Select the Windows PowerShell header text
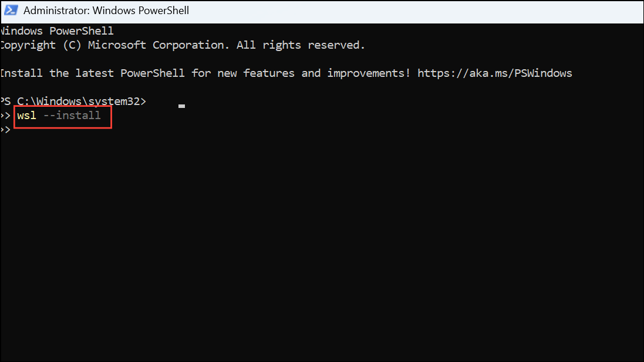644x362 pixels. click(57, 31)
